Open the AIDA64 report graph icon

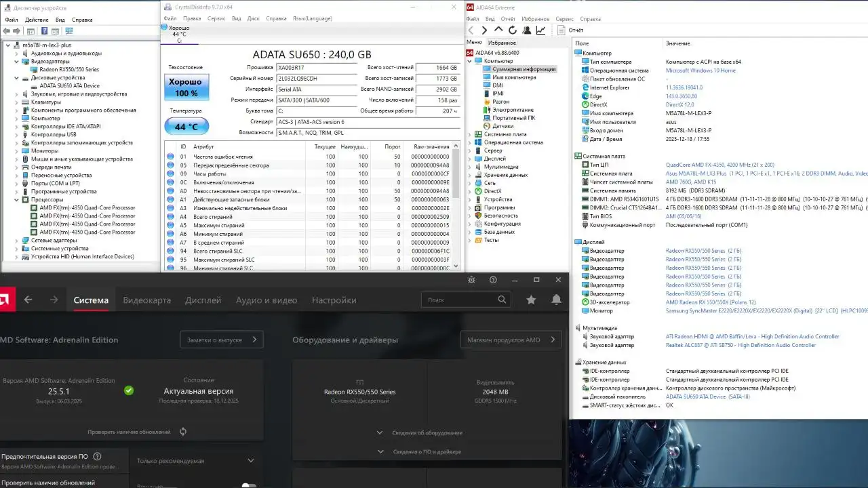540,30
